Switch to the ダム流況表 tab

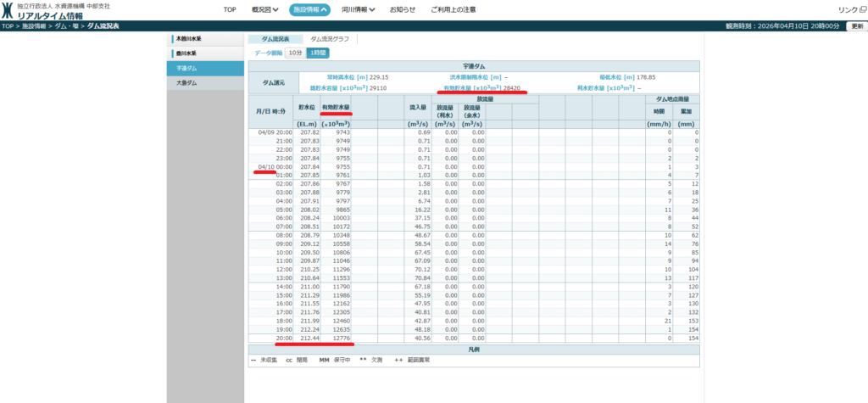click(x=274, y=39)
